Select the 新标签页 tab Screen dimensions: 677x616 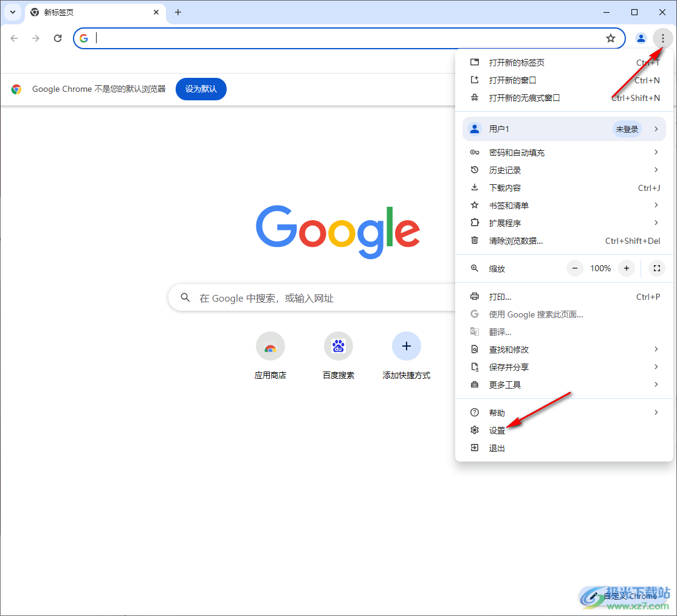pyautogui.click(x=95, y=13)
